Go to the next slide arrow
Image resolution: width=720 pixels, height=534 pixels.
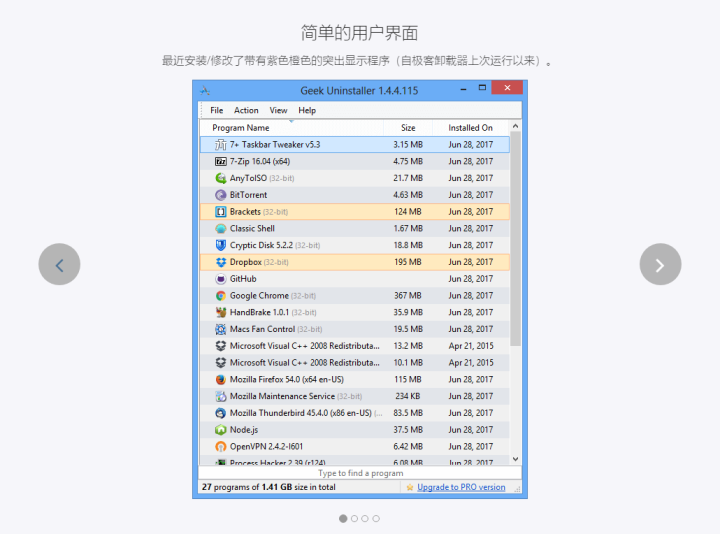(x=660, y=264)
